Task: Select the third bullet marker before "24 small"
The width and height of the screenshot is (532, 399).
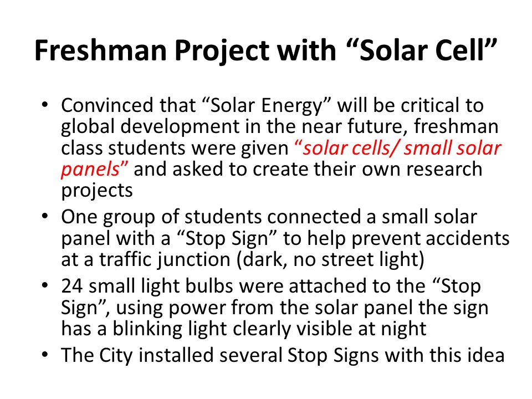Action: tap(45, 286)
